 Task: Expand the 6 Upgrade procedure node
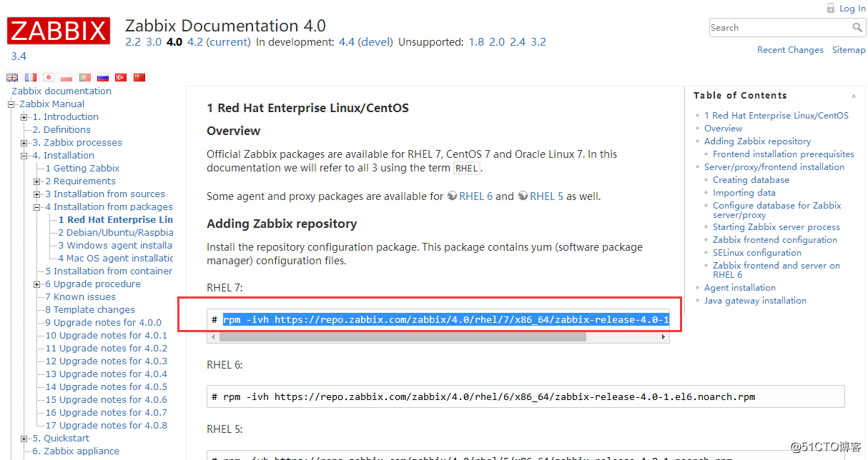(x=37, y=284)
